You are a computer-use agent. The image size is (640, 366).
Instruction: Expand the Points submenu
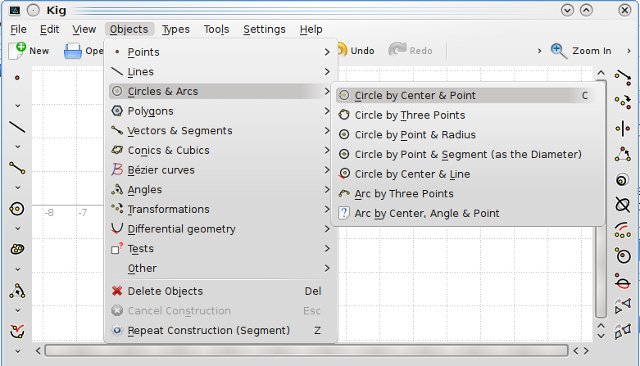(220, 52)
